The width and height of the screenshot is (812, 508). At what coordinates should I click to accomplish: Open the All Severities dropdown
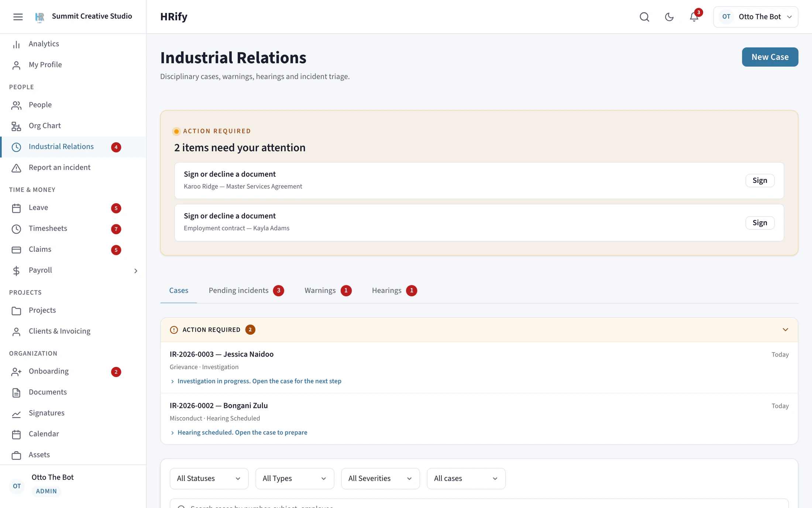pyautogui.click(x=380, y=478)
